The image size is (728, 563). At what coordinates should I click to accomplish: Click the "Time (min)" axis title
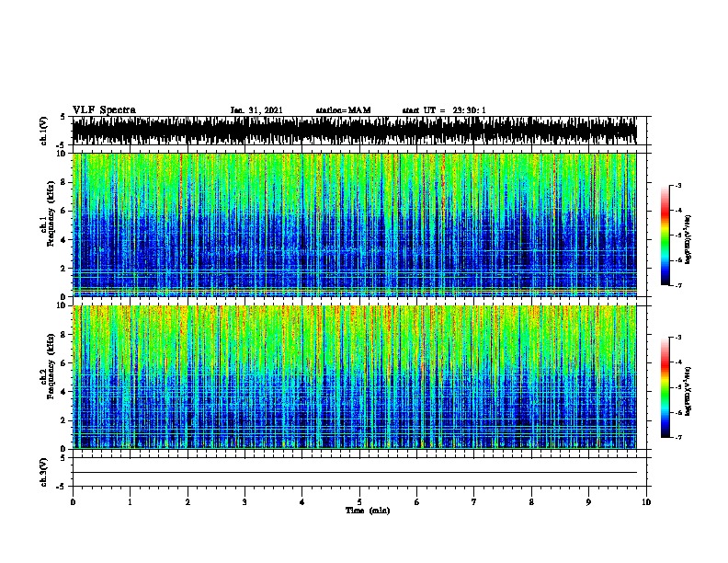[x=368, y=511]
